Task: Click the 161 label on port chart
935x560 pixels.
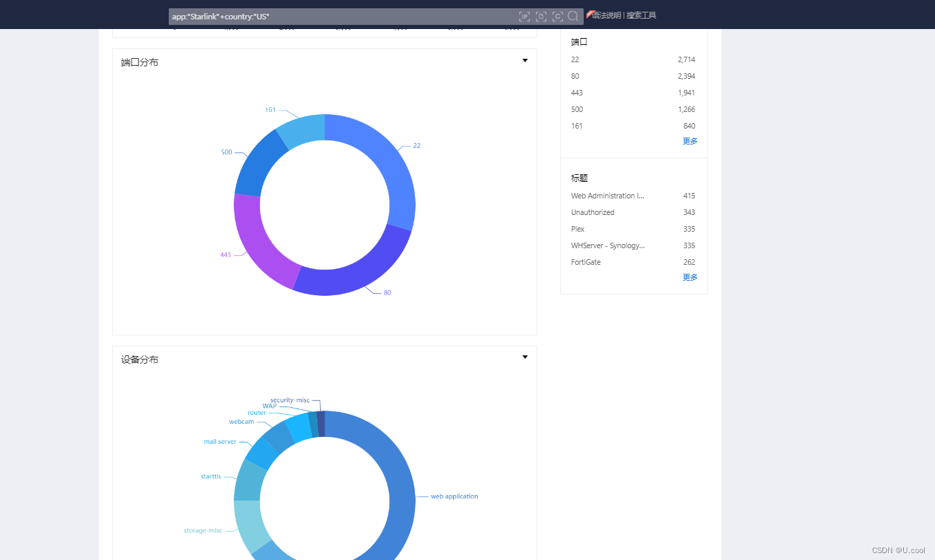Action: click(270, 110)
